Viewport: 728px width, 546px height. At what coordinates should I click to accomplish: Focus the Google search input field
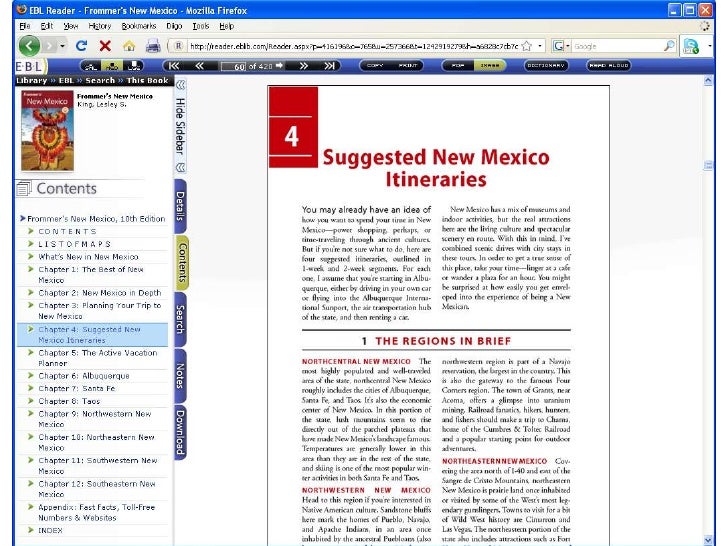[618, 46]
